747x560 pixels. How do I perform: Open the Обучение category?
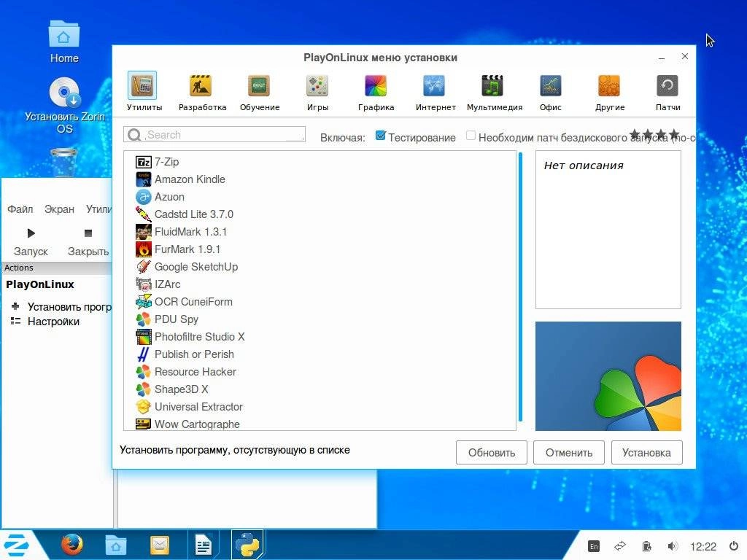[259, 86]
